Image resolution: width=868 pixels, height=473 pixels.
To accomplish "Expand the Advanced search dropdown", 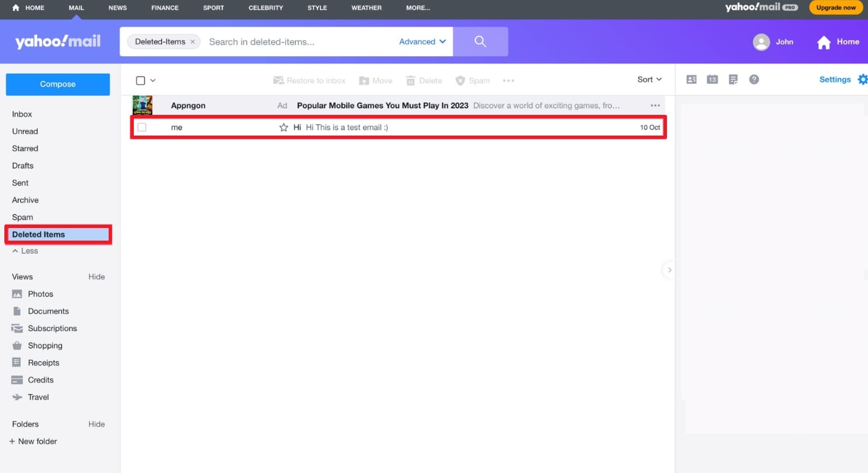I will (x=422, y=42).
